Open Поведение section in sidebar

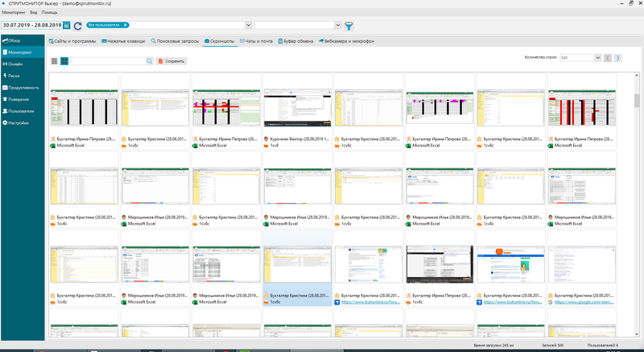23,99
